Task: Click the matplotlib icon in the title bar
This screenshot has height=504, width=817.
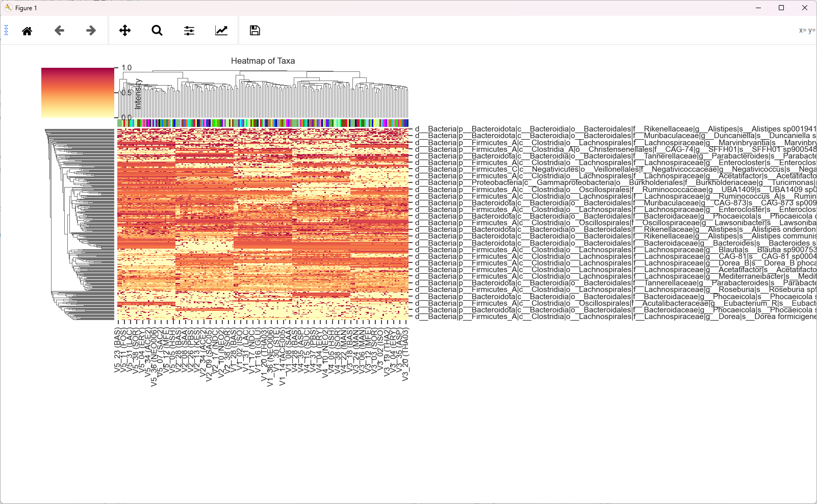Action: click(8, 8)
